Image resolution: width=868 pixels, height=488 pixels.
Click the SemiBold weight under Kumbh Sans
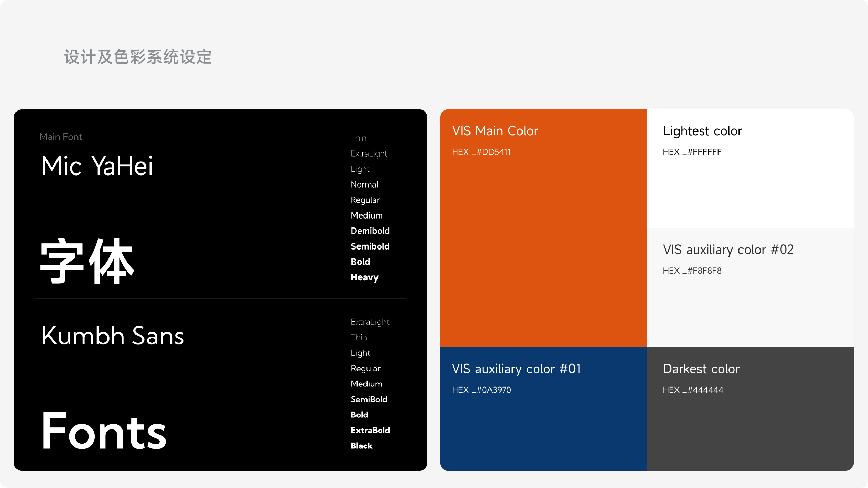[x=369, y=399]
